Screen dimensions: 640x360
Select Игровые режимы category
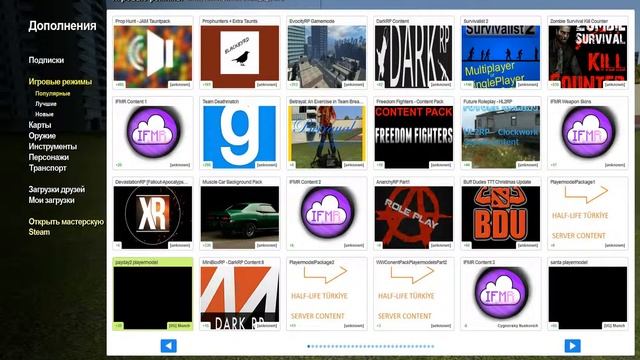(60, 82)
